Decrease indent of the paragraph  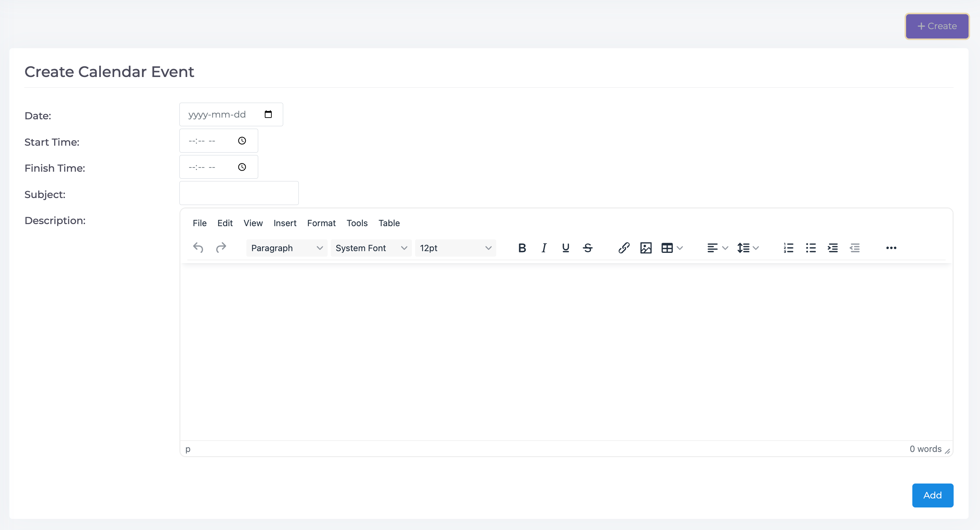click(854, 248)
